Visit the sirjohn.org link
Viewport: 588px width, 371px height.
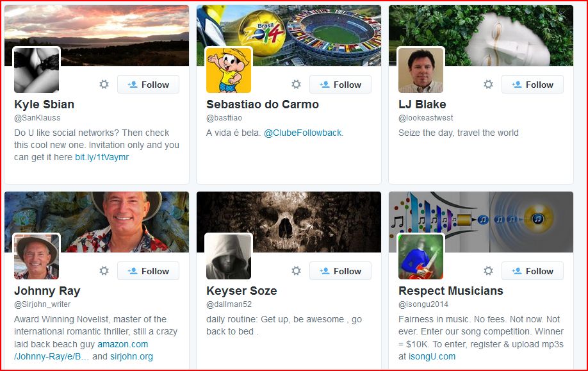131,356
